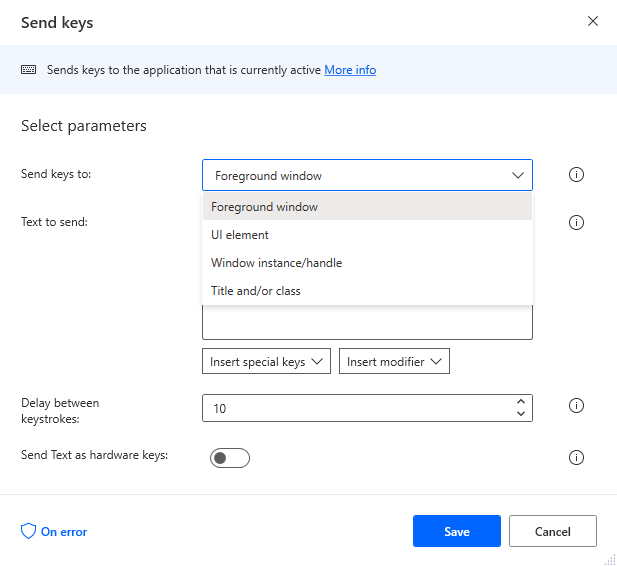Click the shield icon next to On error
Viewport: 617px width, 566px height.
click(x=28, y=532)
